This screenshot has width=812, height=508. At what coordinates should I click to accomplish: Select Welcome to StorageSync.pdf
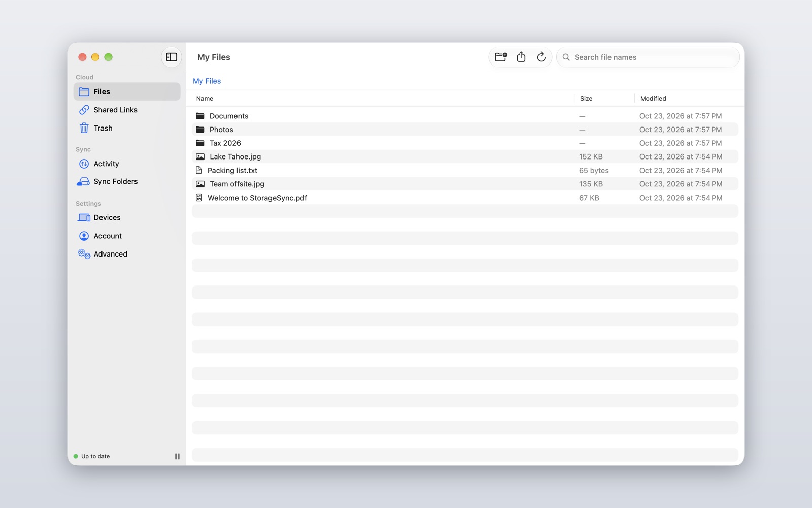[465, 198]
